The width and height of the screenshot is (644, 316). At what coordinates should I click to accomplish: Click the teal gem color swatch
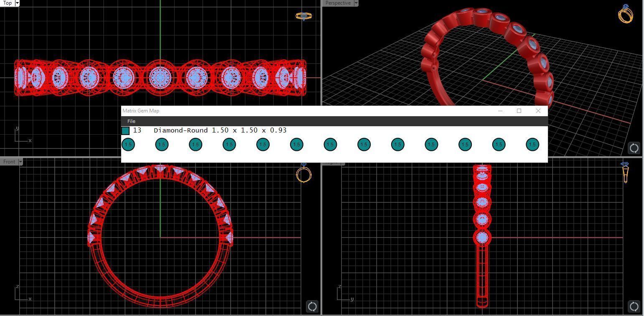click(x=125, y=130)
